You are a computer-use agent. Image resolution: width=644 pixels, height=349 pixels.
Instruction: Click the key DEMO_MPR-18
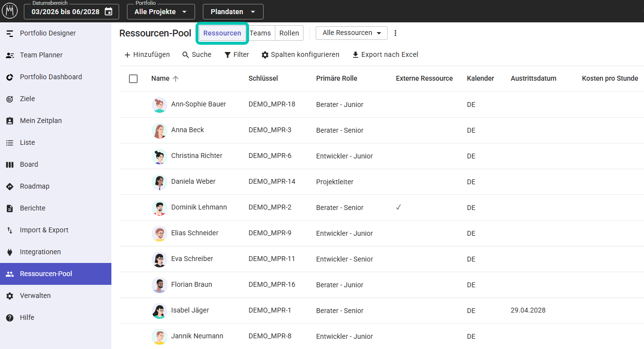(272, 105)
